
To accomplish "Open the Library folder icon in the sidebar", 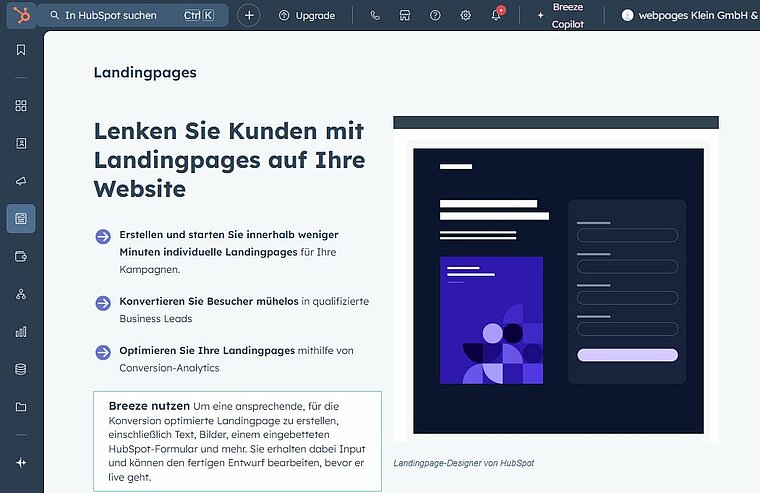I will click(x=21, y=407).
